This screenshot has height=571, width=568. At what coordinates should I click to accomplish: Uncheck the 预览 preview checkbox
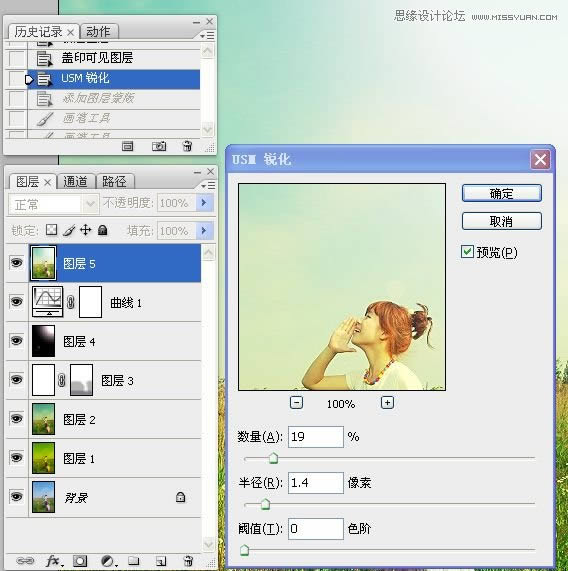(x=467, y=252)
